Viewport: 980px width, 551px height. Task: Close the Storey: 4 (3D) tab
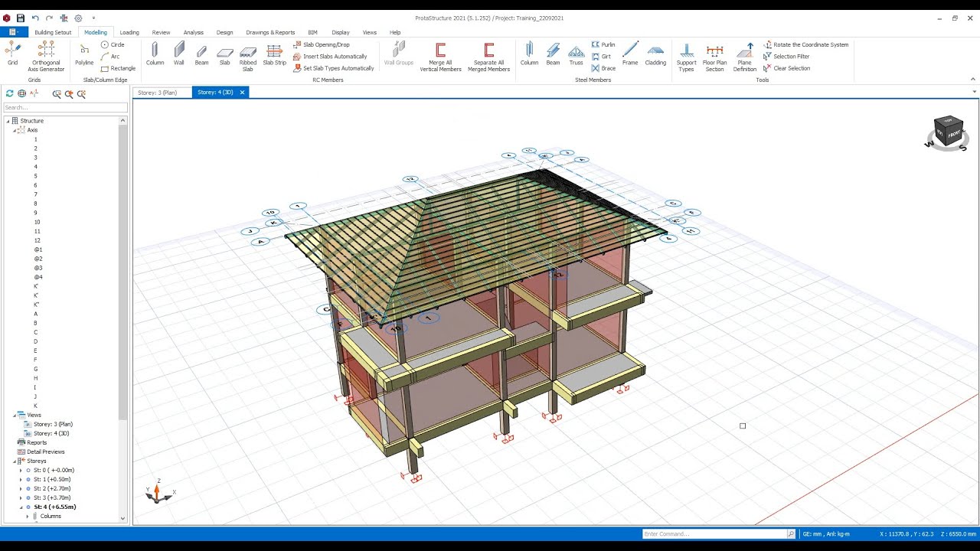[243, 93]
